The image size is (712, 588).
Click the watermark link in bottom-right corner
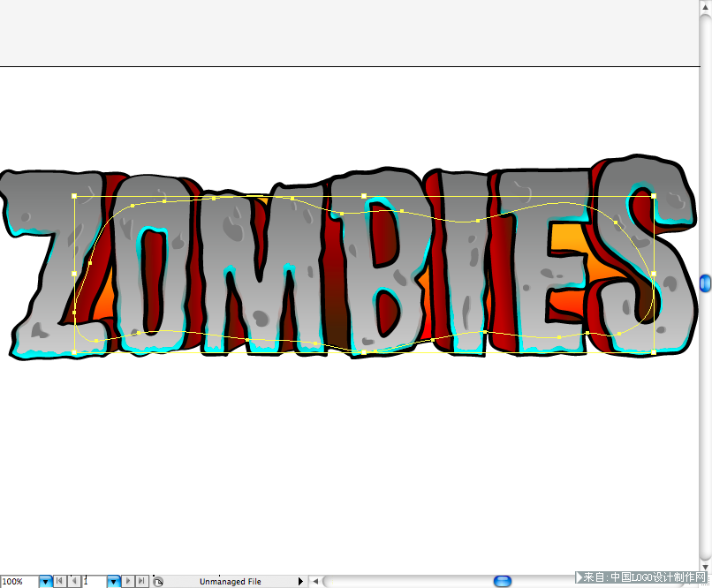point(645,577)
